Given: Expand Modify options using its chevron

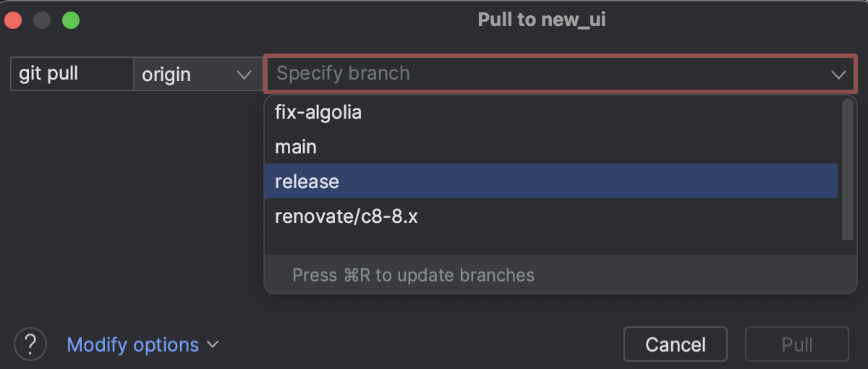Looking at the screenshot, I should point(213,344).
